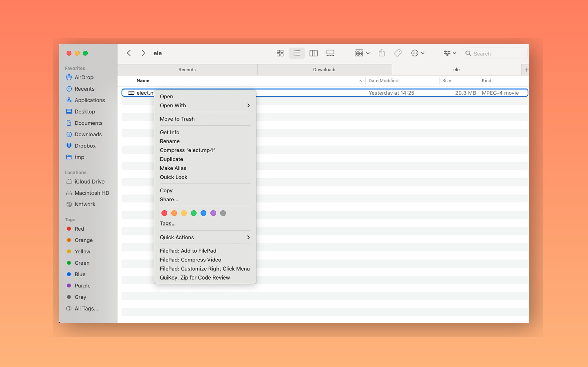
Task: Toggle the gray tag on elect.mp4
Action: click(223, 213)
